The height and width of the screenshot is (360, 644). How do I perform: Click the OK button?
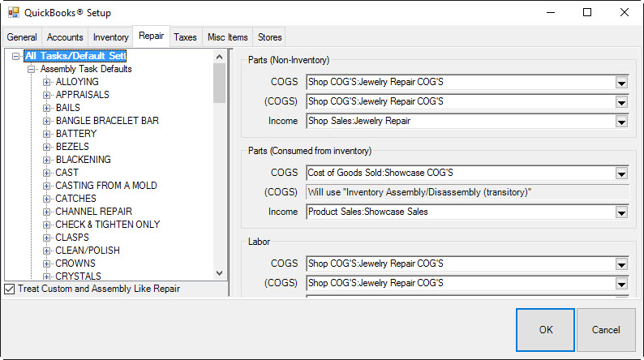(x=545, y=330)
